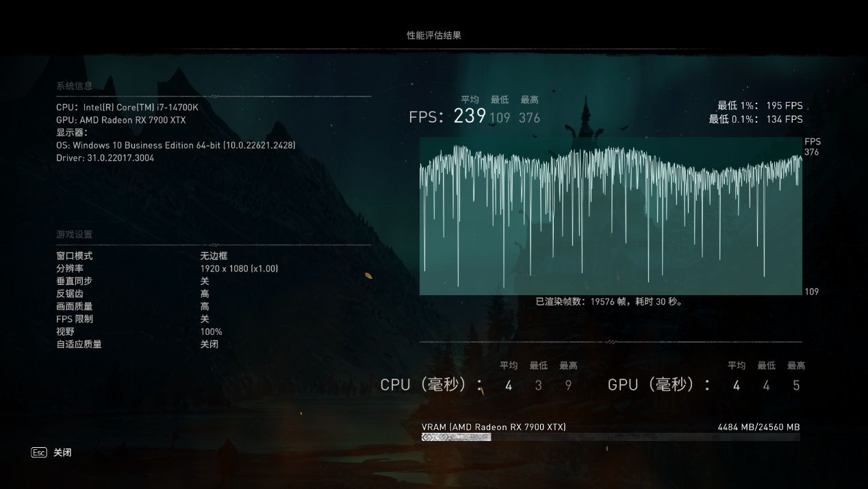Click the Driver 31.0.22017.3004 line

tap(105, 158)
